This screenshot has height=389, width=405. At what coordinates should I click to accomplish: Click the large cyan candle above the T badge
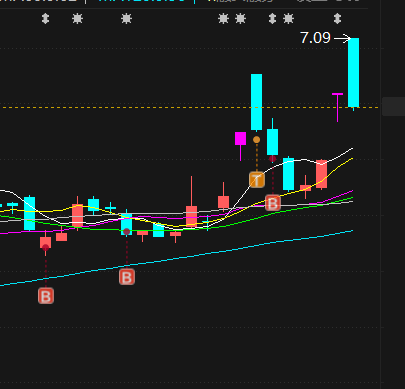point(256,102)
